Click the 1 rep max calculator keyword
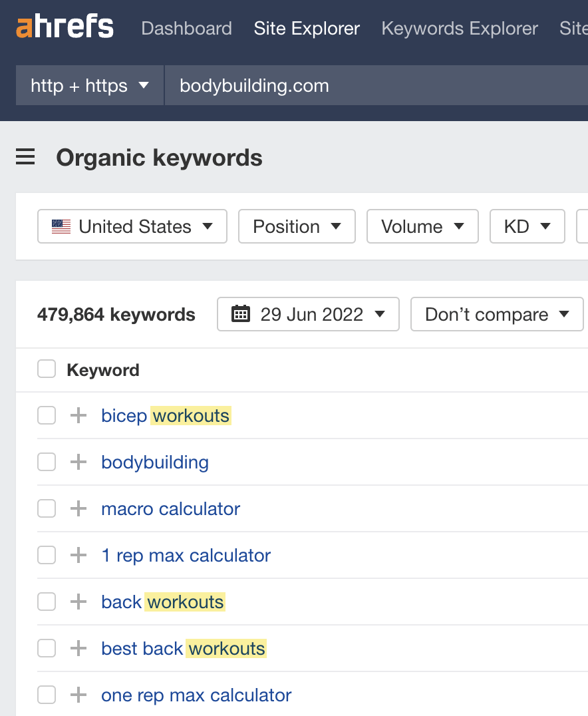Image resolution: width=588 pixels, height=716 pixels. [x=186, y=555]
